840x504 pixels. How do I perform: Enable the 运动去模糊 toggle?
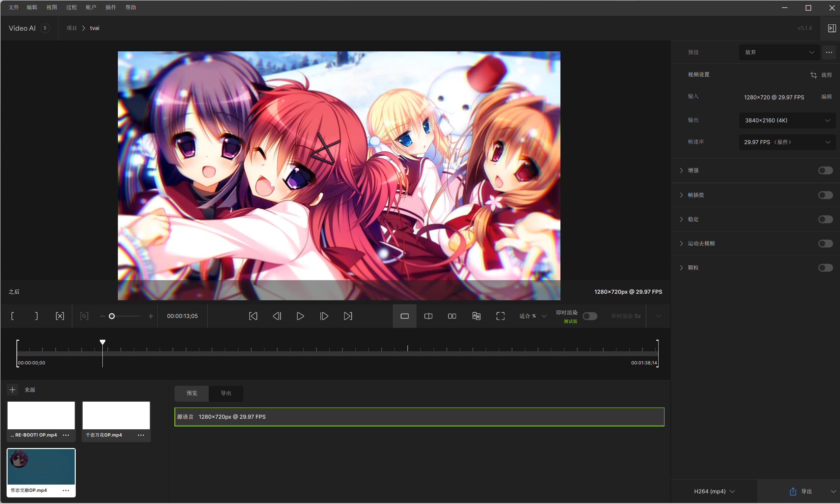(x=826, y=244)
